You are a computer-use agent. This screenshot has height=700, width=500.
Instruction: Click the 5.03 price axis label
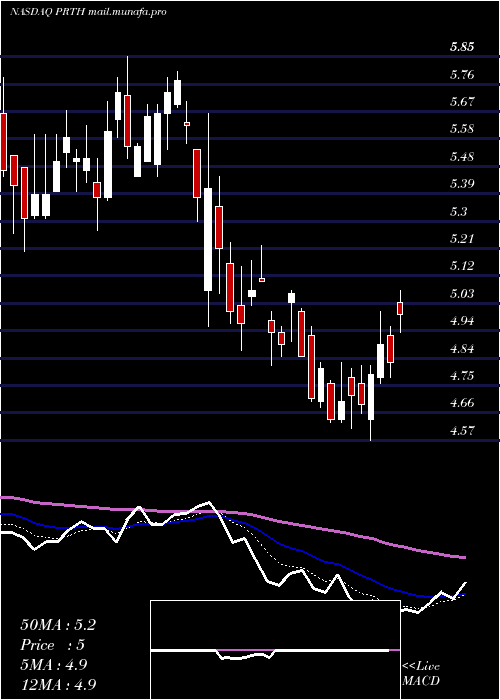[462, 293]
